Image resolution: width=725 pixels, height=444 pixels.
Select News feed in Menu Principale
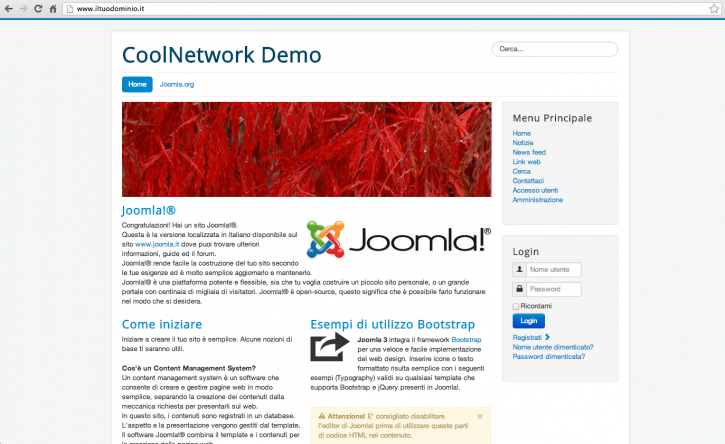529,152
